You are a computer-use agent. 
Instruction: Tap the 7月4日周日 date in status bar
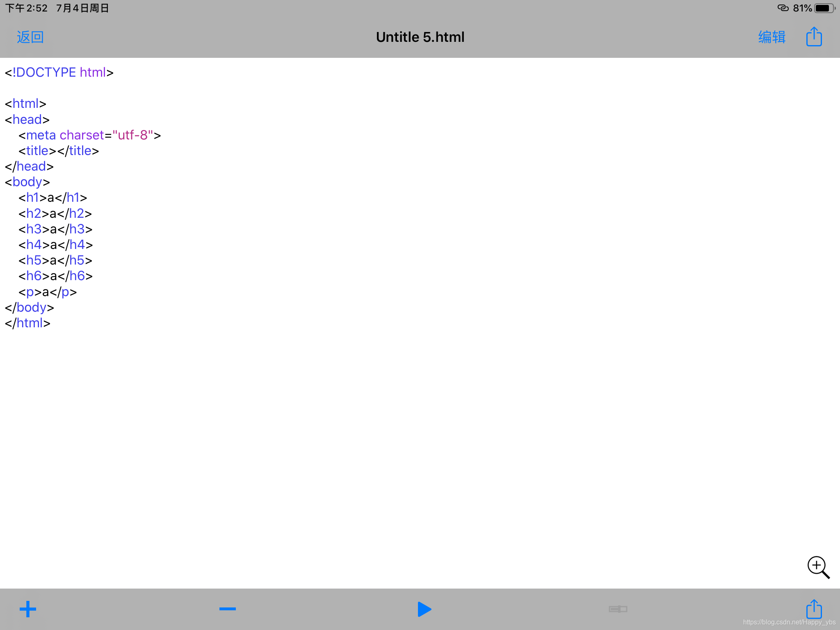[82, 8]
